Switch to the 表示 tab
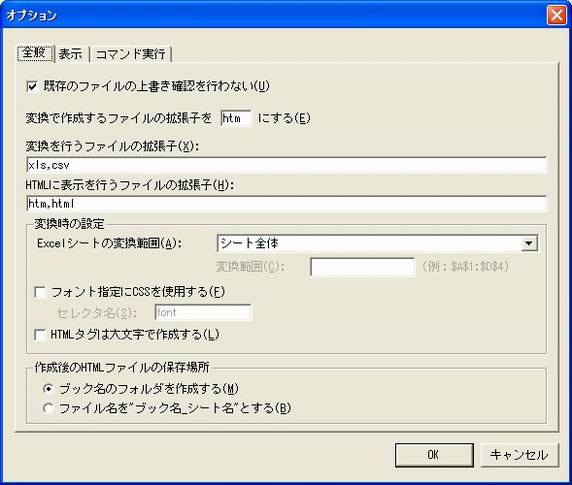Viewport: 572px width, 485px height. (x=71, y=54)
